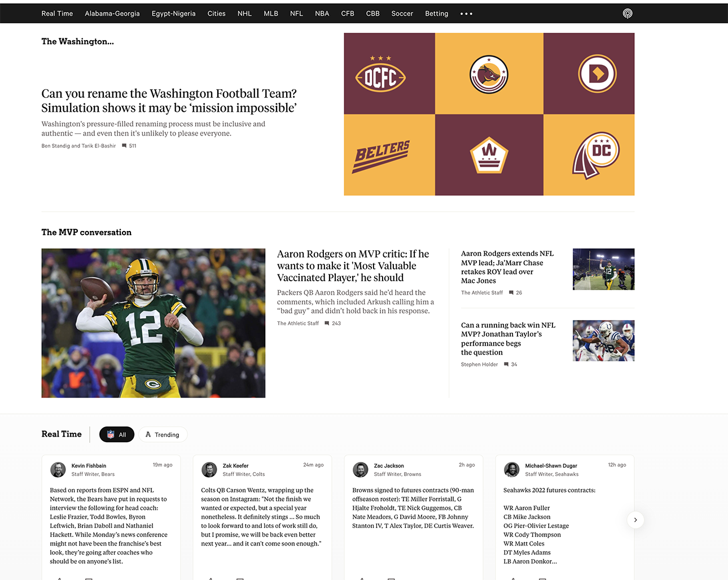Open the podcast icon in top navigation
Viewport: 728px width, 580px height.
[627, 14]
